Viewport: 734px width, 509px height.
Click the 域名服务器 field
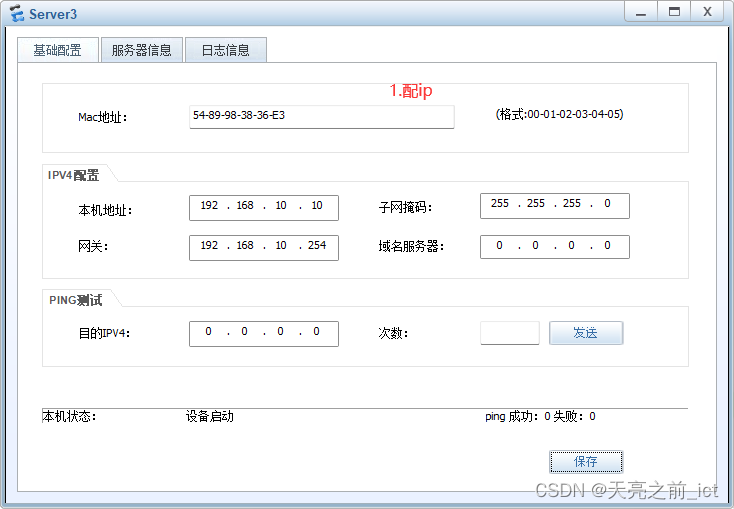pyautogui.click(x=555, y=246)
